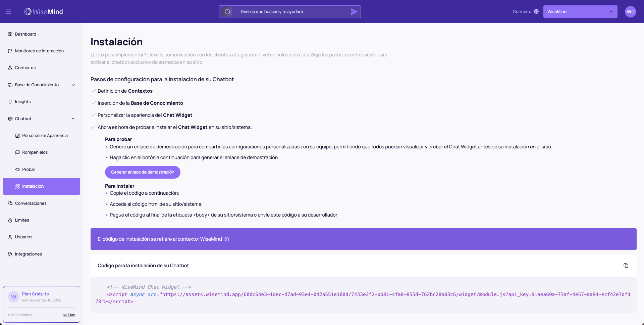The height and width of the screenshot is (325, 644).
Task: Click the assistant circle icon in search
Action: click(227, 12)
